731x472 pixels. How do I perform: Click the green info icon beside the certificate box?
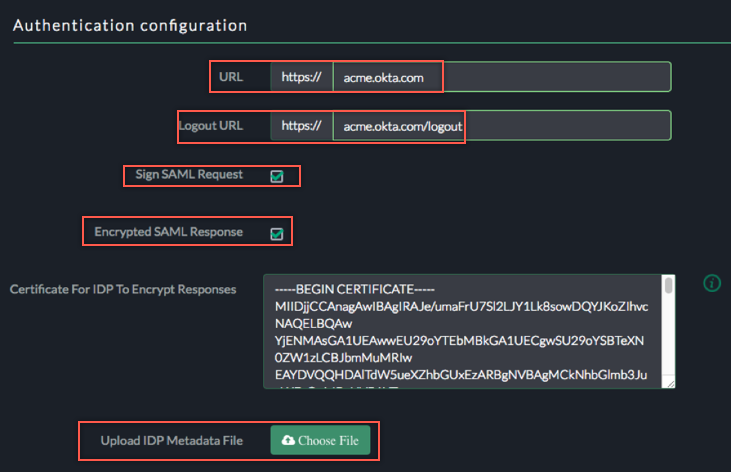(712, 283)
